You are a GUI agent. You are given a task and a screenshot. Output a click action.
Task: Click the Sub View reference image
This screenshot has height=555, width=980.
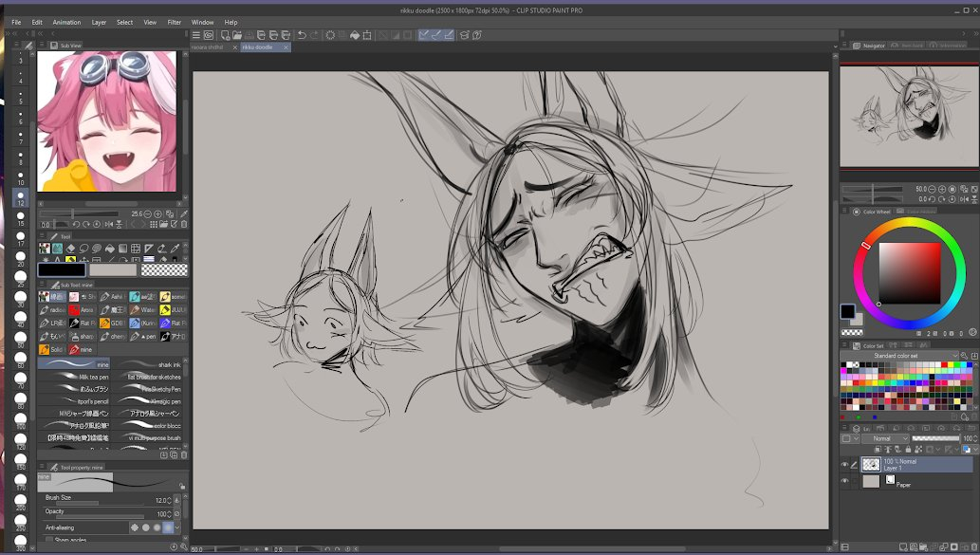(106, 120)
